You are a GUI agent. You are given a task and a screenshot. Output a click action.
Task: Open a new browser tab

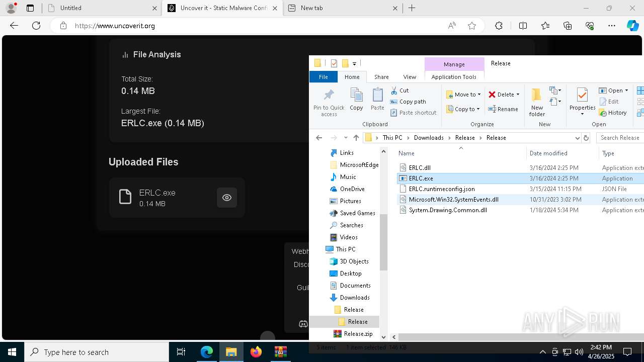[412, 8]
